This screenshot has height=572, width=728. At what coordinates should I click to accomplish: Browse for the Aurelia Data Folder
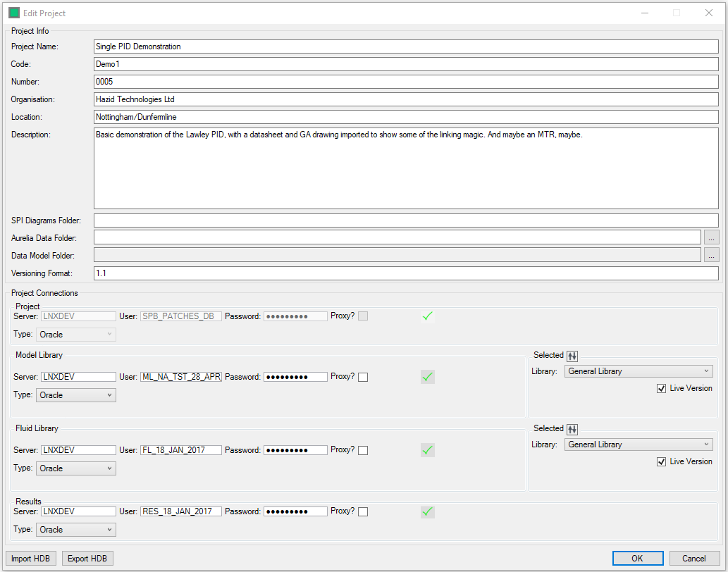(711, 237)
